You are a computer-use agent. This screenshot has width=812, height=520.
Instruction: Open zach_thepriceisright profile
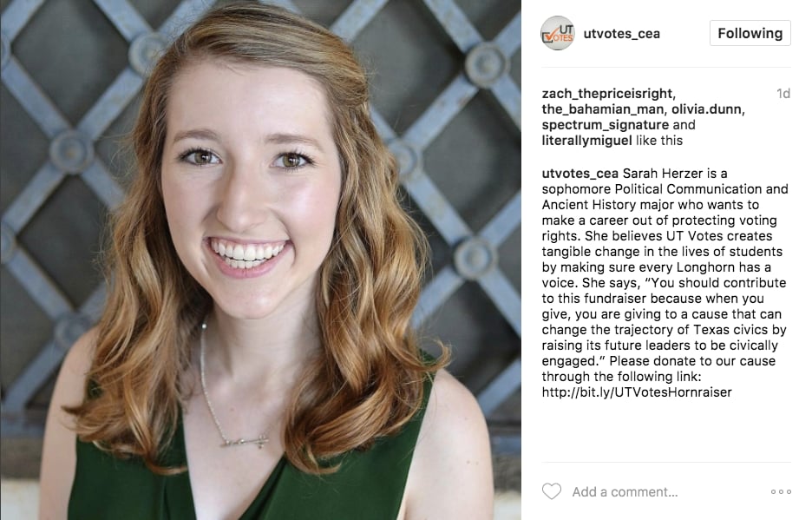pyautogui.click(x=608, y=93)
